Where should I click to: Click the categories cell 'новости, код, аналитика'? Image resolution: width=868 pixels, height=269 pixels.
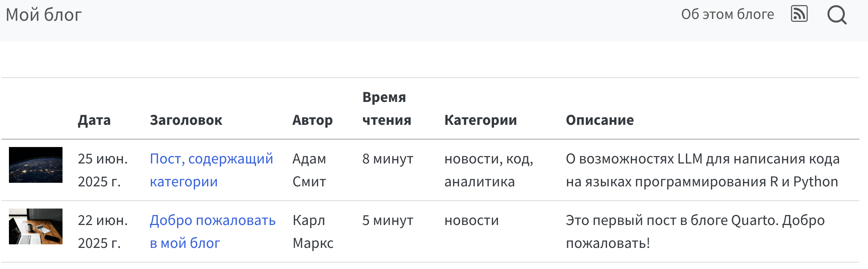click(488, 170)
